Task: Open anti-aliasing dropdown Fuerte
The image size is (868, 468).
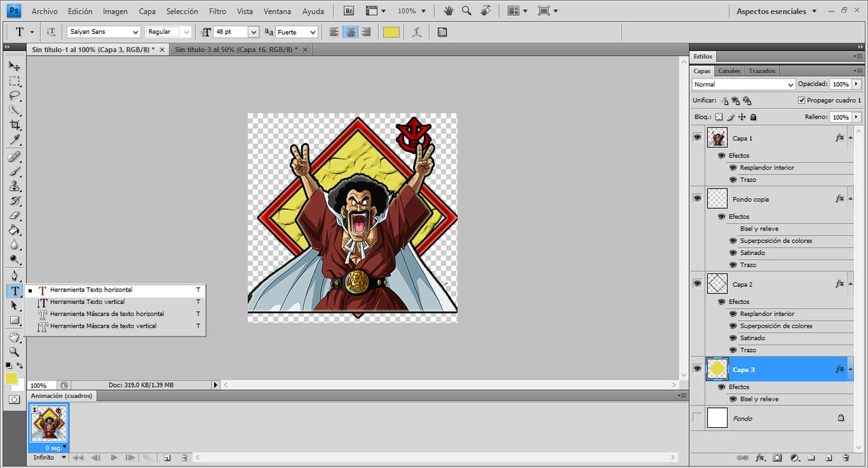Action: click(x=312, y=32)
